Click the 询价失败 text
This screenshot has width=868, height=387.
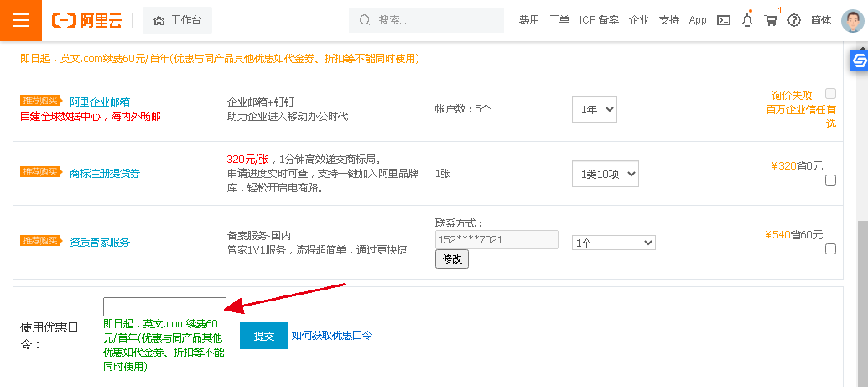[x=793, y=95]
